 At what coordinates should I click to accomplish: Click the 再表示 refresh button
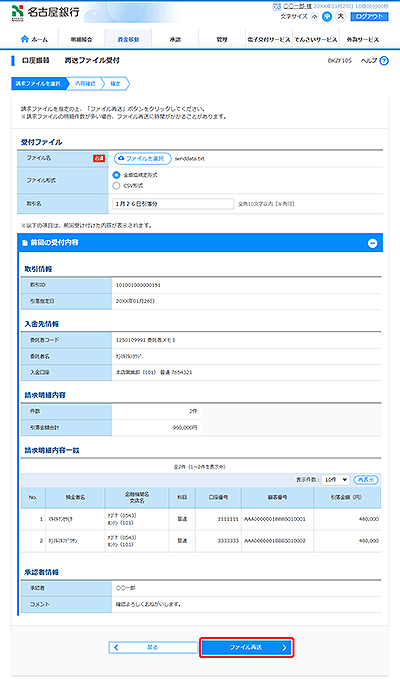[x=366, y=479]
